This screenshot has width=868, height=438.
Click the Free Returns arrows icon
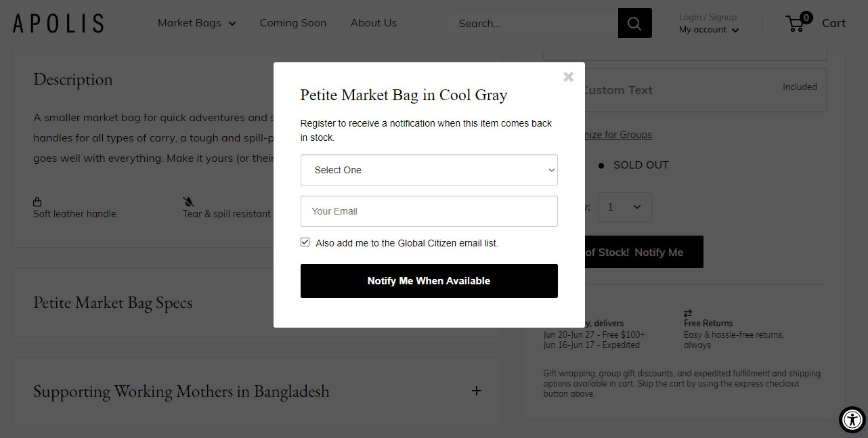688,313
